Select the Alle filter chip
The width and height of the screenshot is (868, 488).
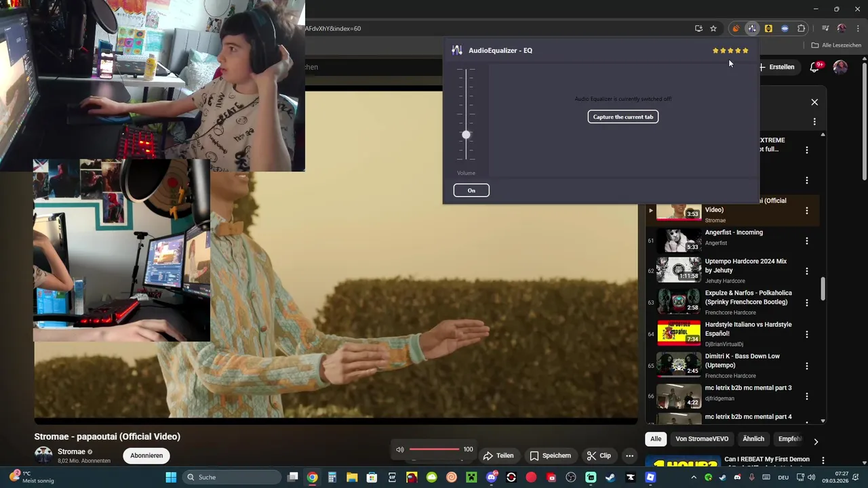pyautogui.click(x=656, y=439)
